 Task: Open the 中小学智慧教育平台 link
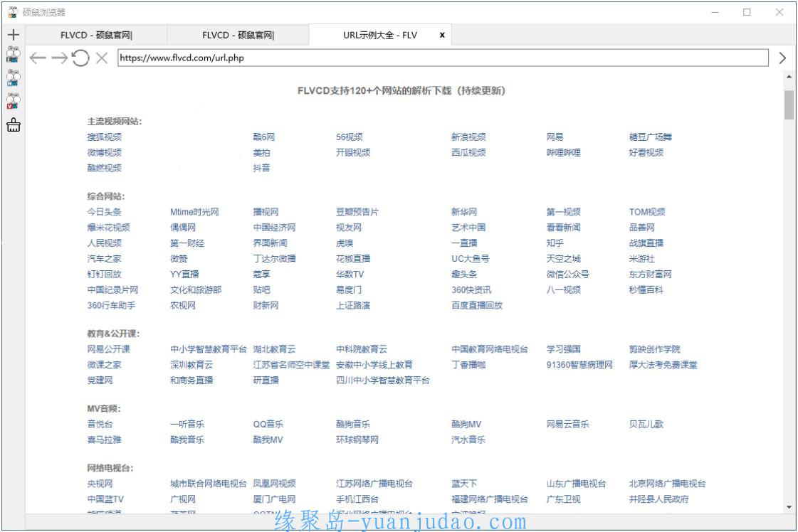[208, 349]
